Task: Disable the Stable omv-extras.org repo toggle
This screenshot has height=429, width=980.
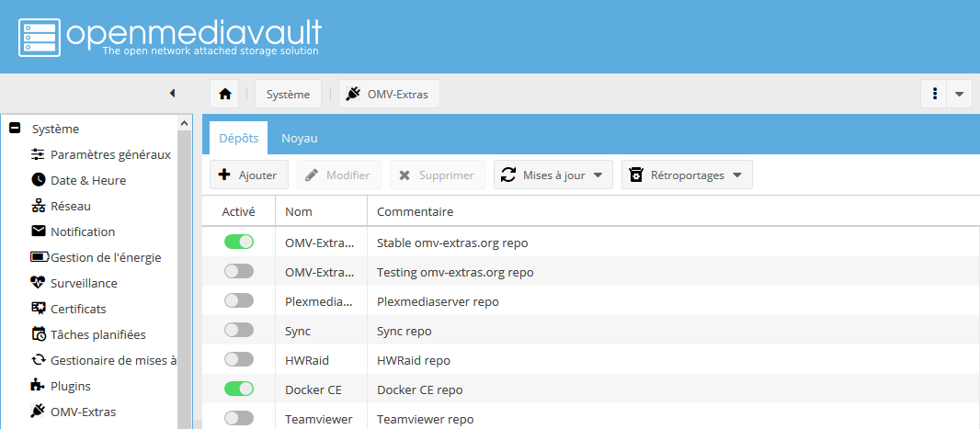Action: click(x=238, y=242)
